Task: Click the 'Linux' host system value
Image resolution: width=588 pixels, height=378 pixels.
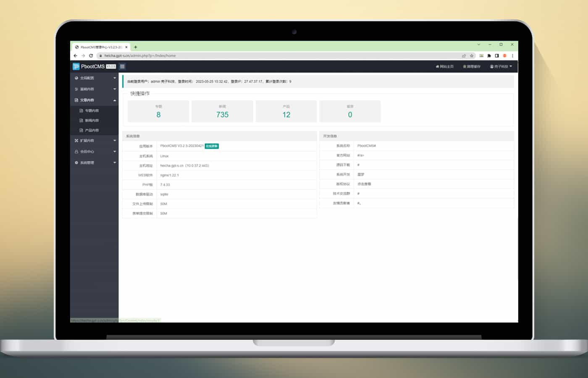Action: tap(164, 156)
